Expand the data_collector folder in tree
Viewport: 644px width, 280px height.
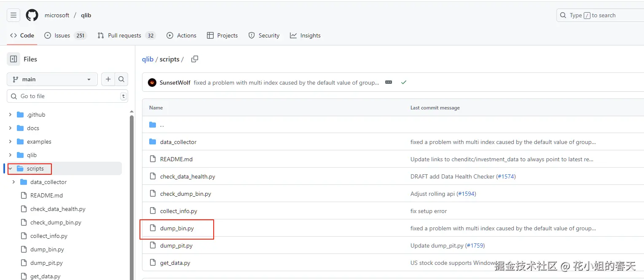click(14, 182)
